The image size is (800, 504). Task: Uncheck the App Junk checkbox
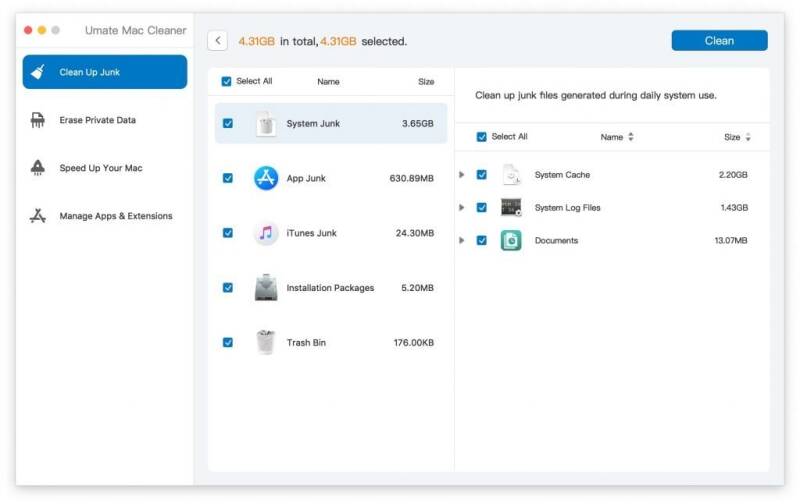click(x=228, y=178)
